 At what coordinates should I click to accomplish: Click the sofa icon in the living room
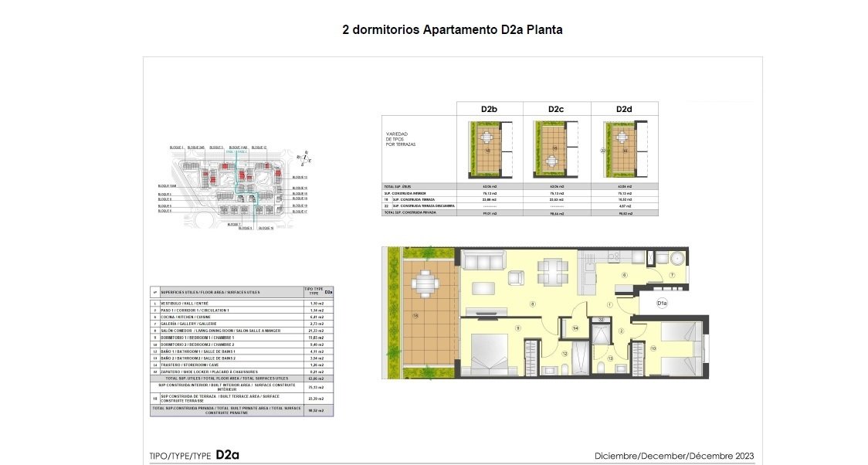(x=483, y=260)
